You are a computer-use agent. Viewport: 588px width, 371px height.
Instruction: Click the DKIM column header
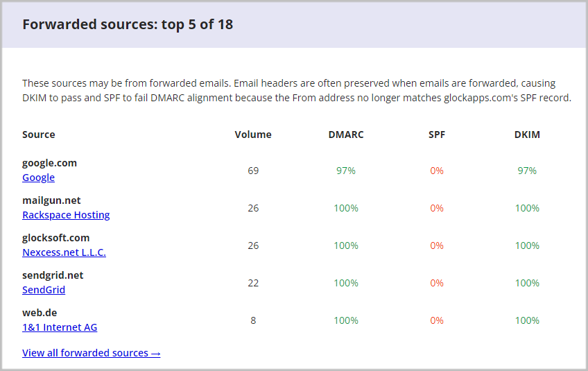click(527, 135)
